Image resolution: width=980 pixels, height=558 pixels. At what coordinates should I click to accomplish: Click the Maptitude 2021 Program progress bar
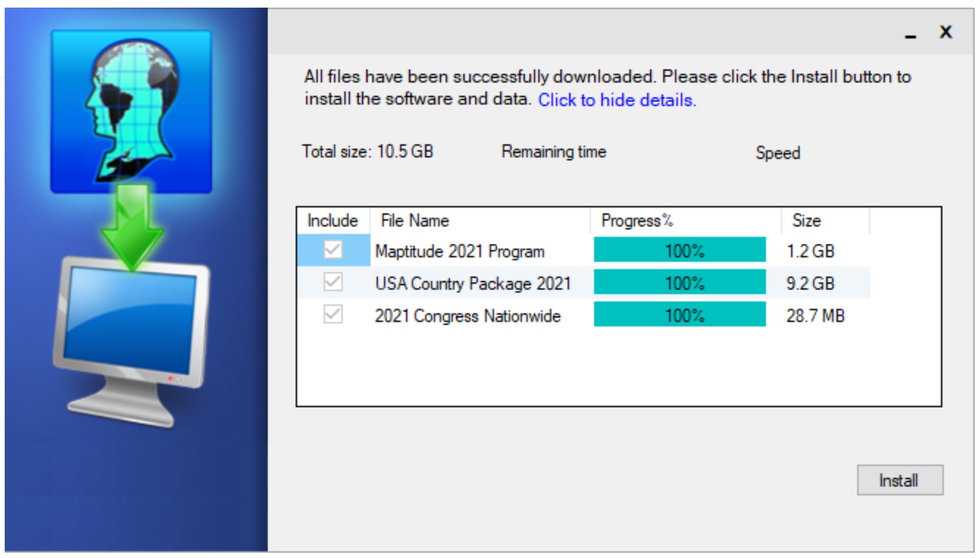pos(680,251)
